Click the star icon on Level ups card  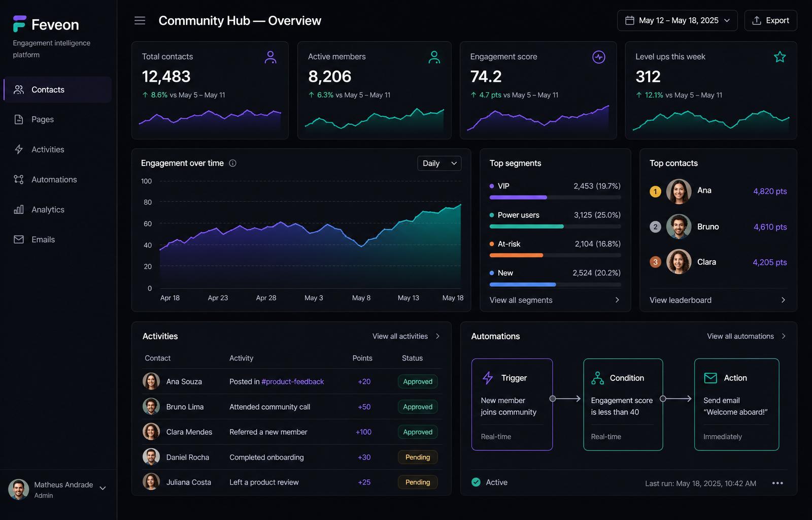coord(780,57)
